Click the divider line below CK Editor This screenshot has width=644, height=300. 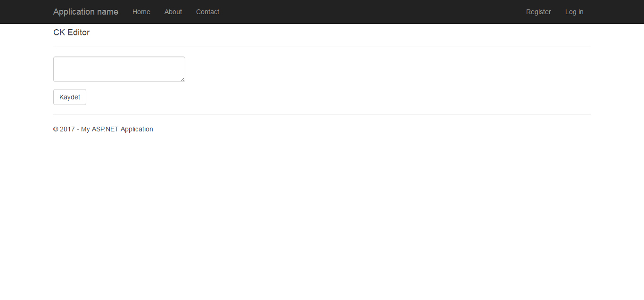tap(322, 47)
